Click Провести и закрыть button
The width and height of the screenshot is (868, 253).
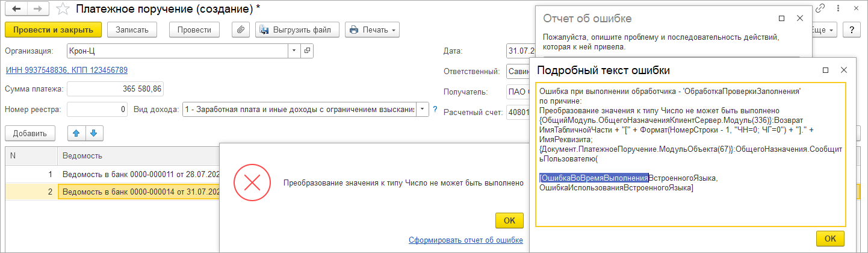[x=53, y=29]
